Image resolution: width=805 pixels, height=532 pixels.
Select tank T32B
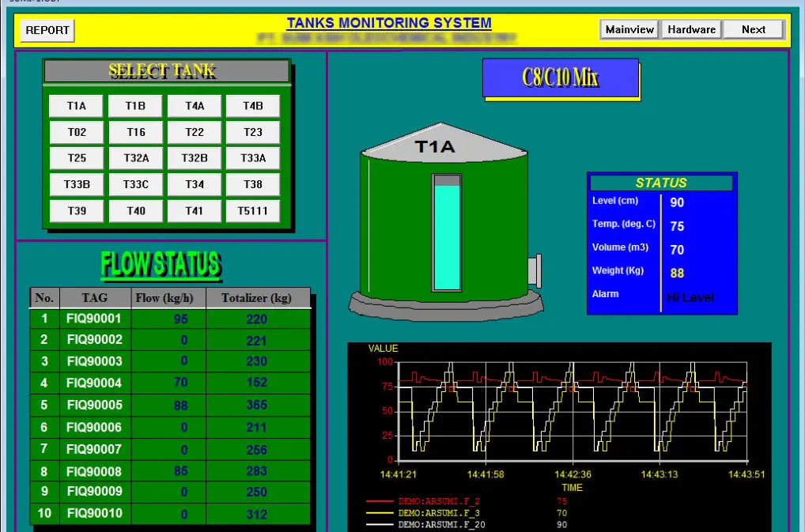coord(195,158)
